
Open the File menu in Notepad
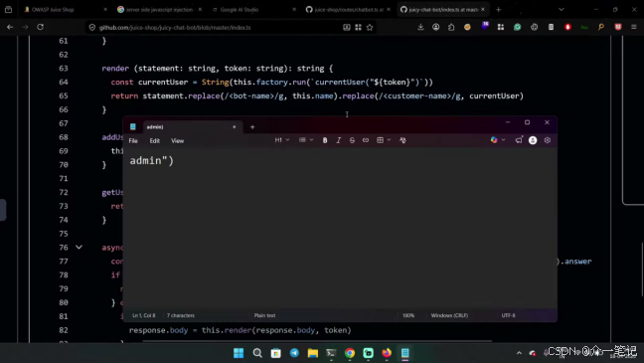point(133,140)
